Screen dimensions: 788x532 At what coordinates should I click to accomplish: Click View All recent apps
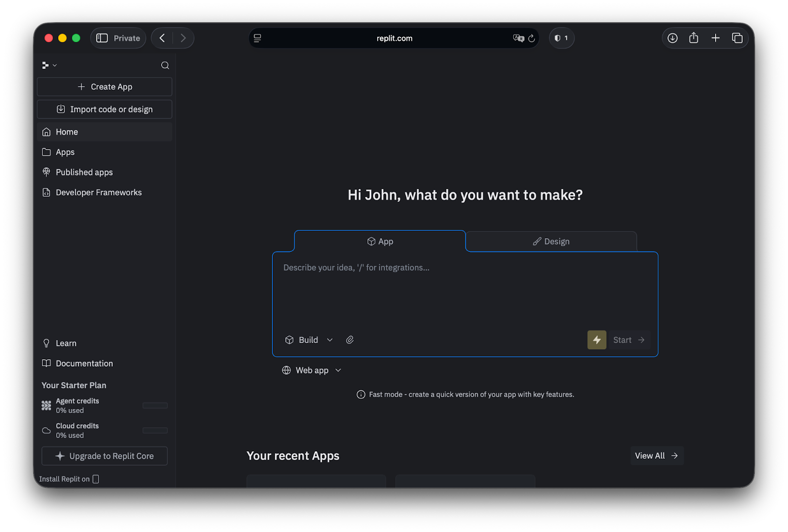point(656,456)
